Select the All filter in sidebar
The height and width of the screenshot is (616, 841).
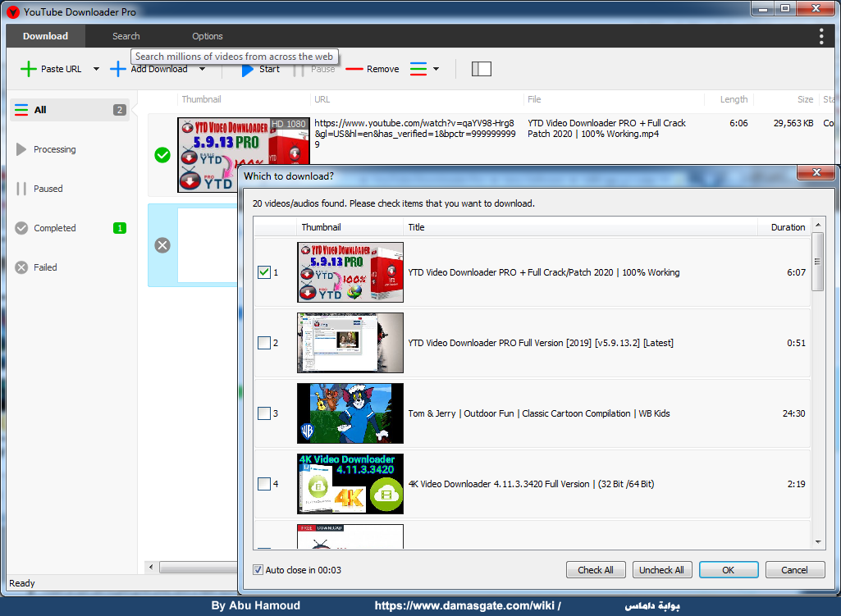coord(70,110)
